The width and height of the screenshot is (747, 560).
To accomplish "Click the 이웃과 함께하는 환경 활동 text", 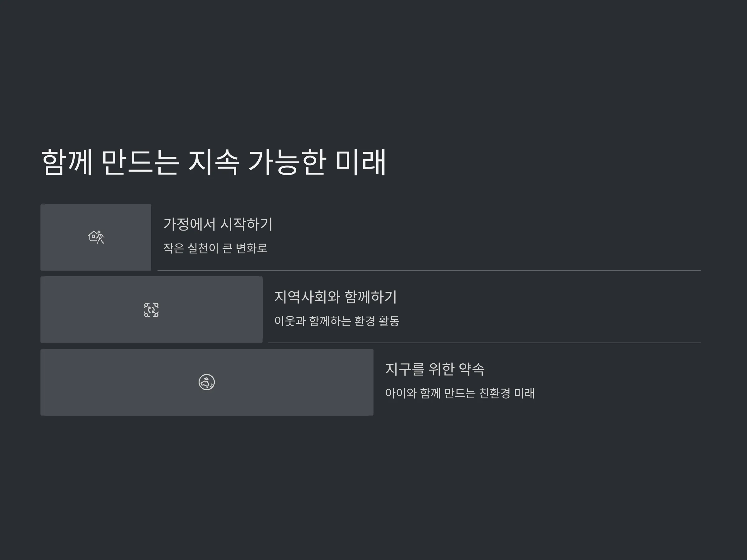I will tap(337, 321).
